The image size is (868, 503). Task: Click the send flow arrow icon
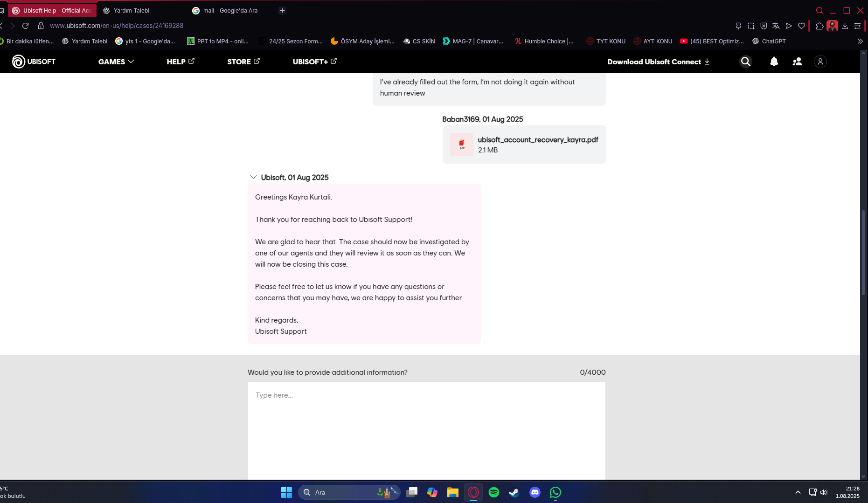(x=789, y=26)
